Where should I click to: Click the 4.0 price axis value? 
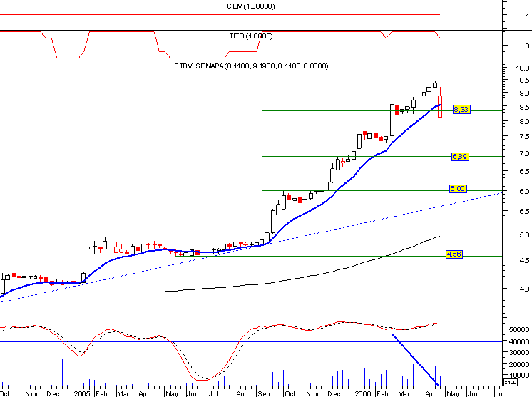[x=524, y=289]
